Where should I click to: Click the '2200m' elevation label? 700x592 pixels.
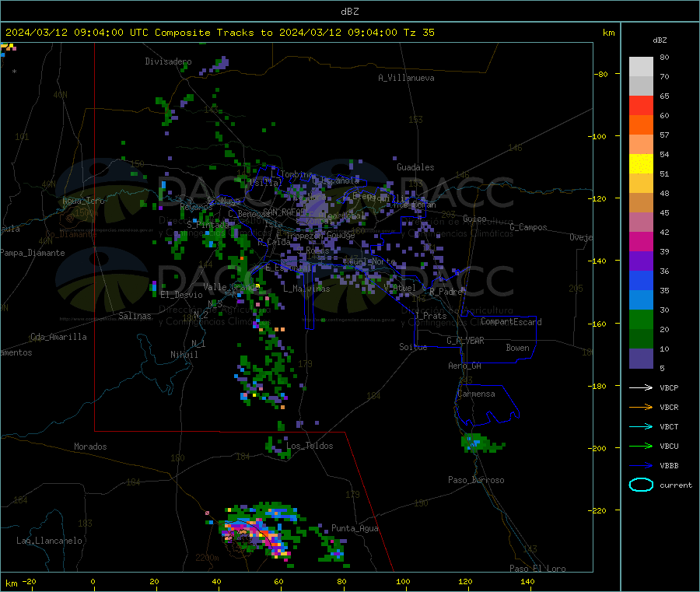207,558
